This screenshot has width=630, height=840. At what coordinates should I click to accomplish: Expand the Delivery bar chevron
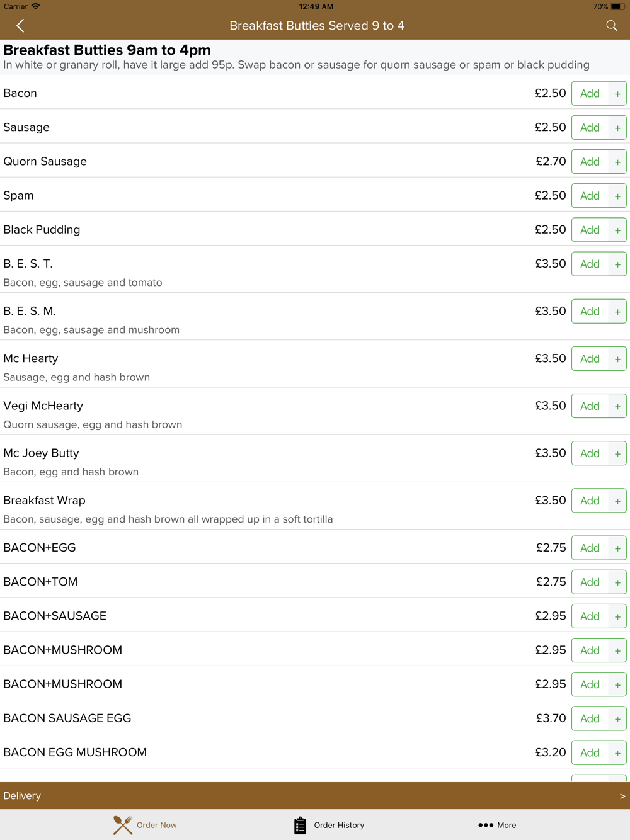(622, 796)
